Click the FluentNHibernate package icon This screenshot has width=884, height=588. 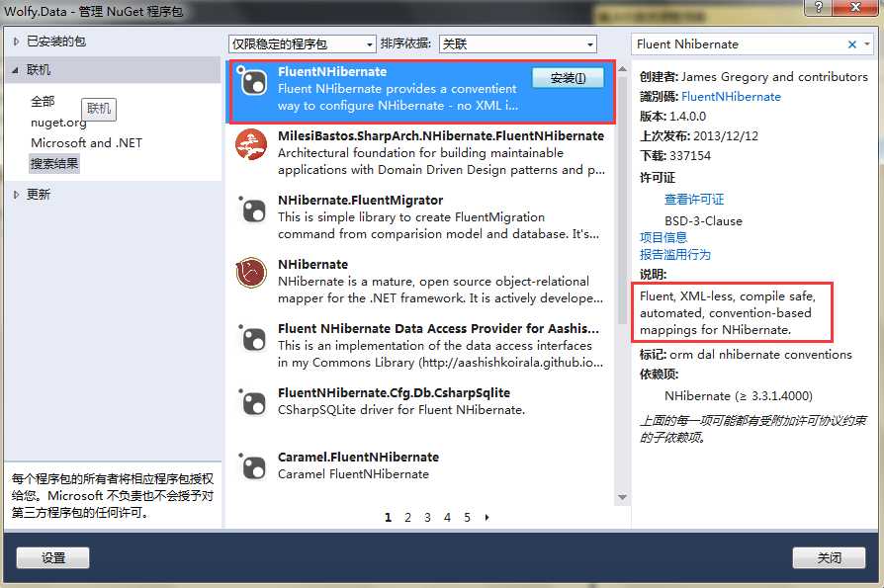pyautogui.click(x=252, y=82)
